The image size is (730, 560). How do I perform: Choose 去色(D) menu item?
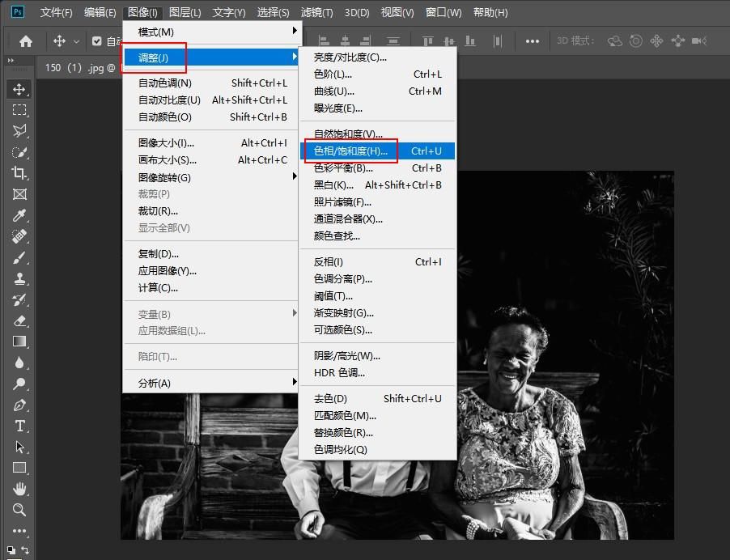[377, 398]
